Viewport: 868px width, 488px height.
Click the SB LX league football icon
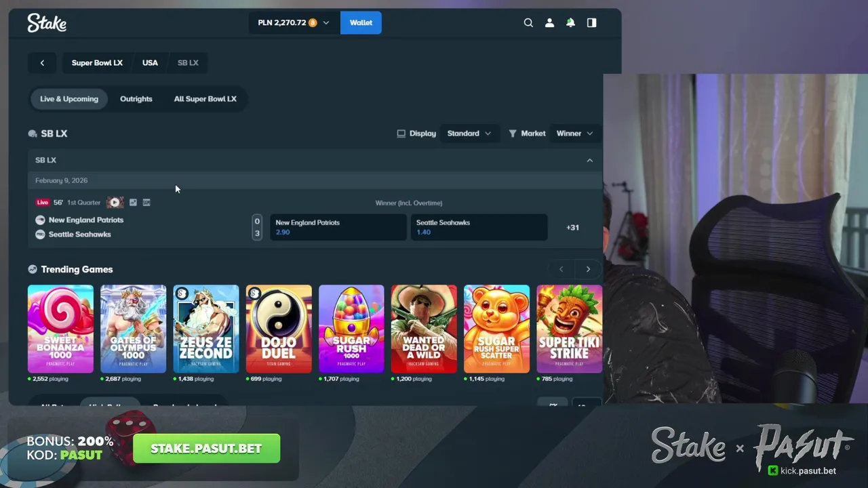(33, 134)
